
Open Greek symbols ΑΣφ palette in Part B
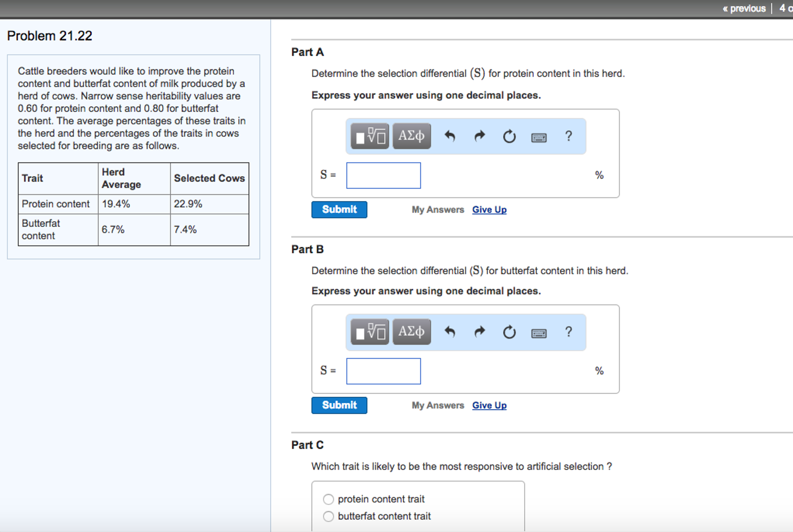point(412,332)
